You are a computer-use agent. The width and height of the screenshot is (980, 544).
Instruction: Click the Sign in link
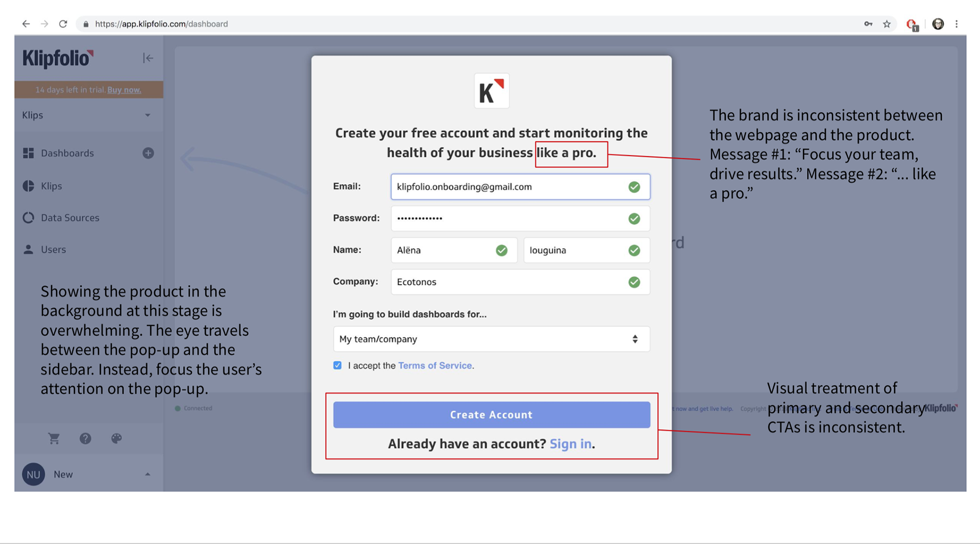point(571,443)
